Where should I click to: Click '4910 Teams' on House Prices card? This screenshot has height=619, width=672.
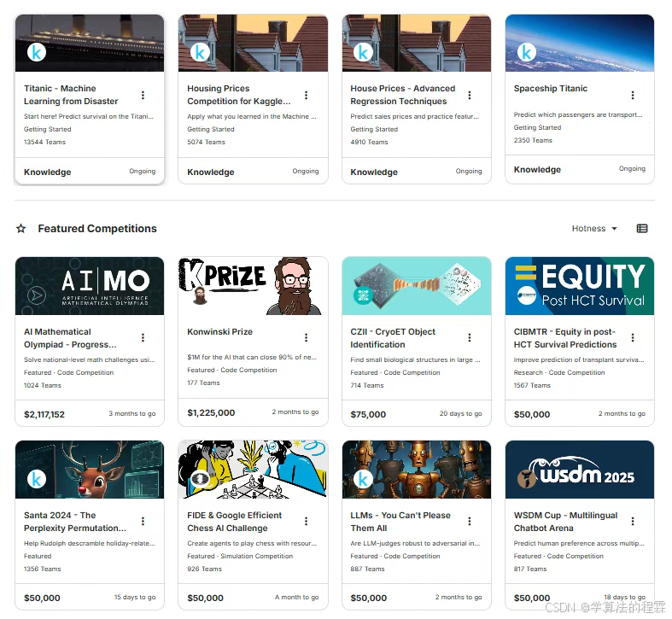(369, 142)
